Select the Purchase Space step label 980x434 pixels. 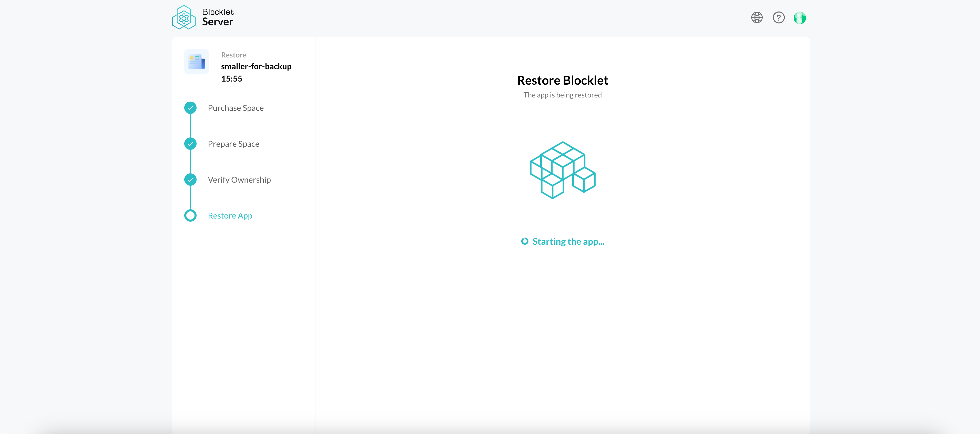236,108
